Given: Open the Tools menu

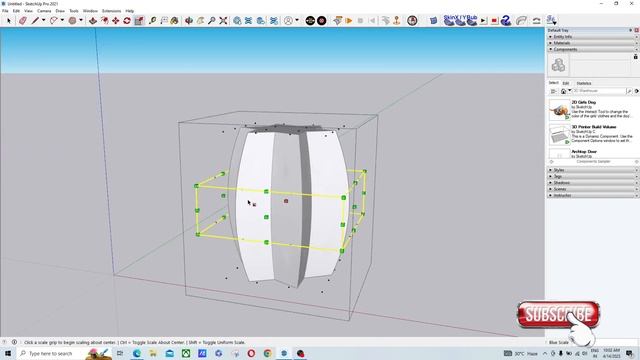Looking at the screenshot, I should pyautogui.click(x=74, y=11).
